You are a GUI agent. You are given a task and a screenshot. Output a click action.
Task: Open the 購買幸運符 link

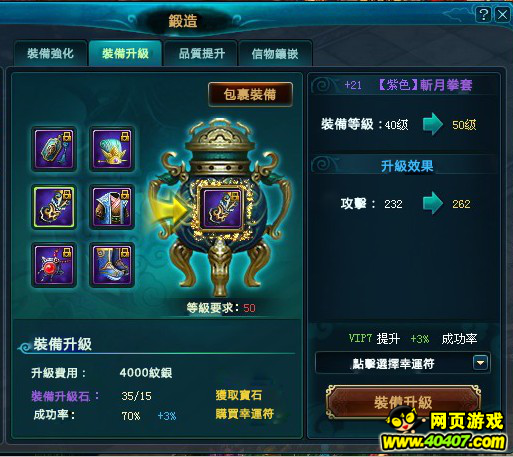[245, 414]
